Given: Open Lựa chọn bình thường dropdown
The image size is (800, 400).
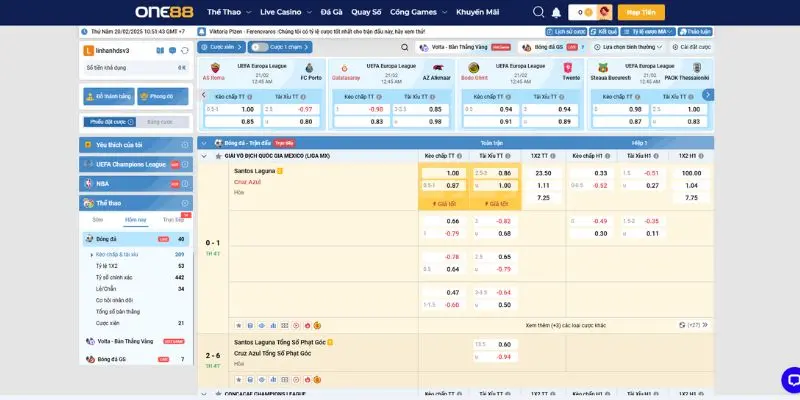Looking at the screenshot, I should pos(628,47).
